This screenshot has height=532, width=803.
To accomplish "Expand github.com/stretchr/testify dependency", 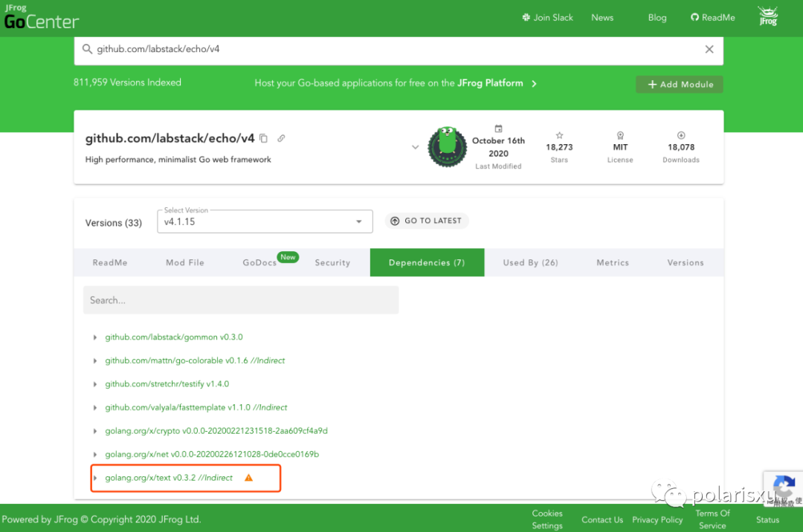I will [x=95, y=384].
